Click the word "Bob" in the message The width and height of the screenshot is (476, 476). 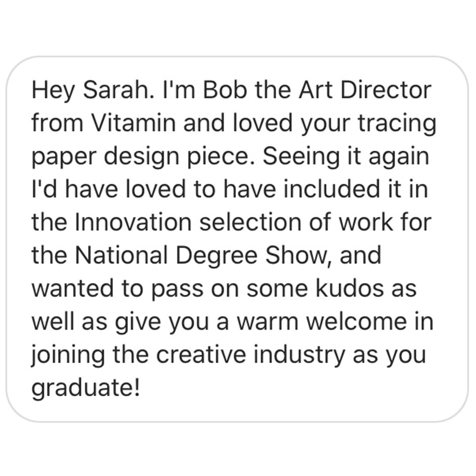225,90
